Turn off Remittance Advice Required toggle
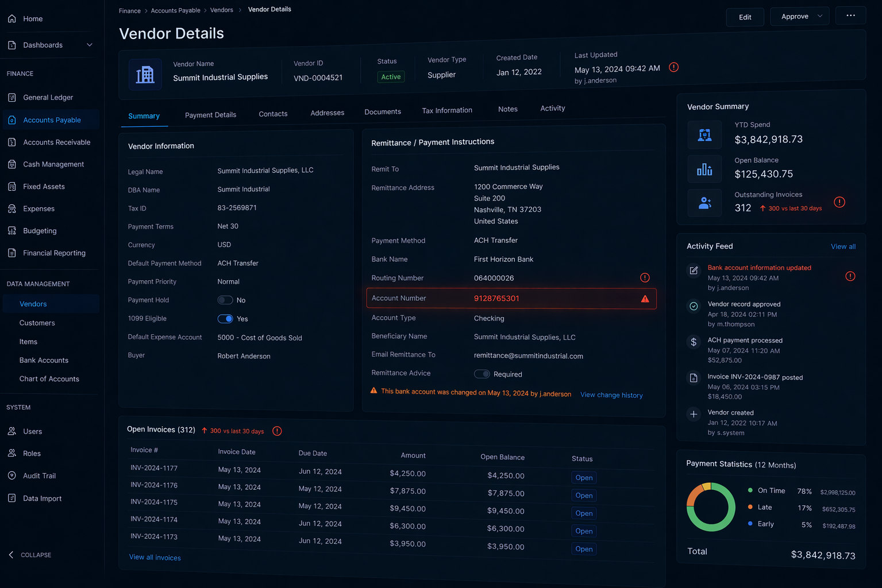This screenshot has height=588, width=882. (x=482, y=374)
